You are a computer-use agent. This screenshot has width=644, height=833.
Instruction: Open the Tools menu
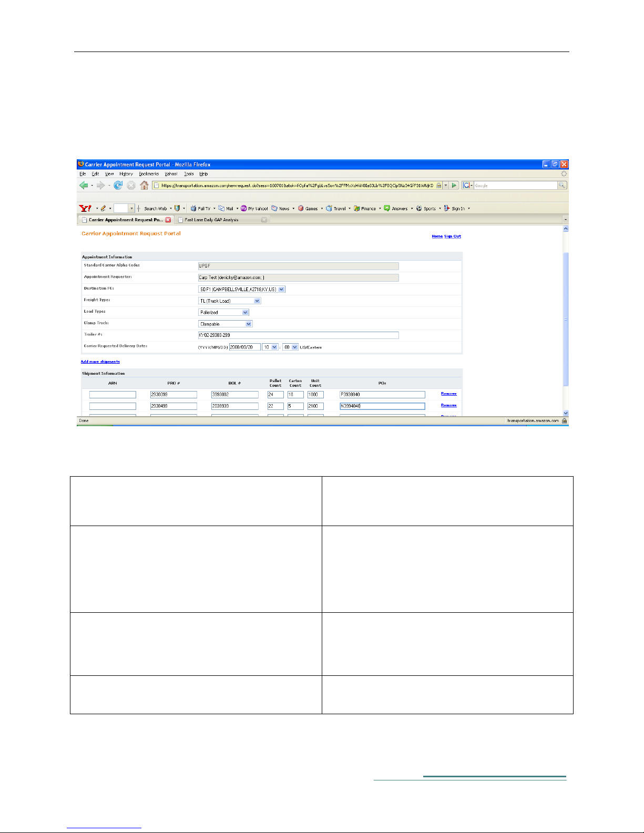[189, 174]
